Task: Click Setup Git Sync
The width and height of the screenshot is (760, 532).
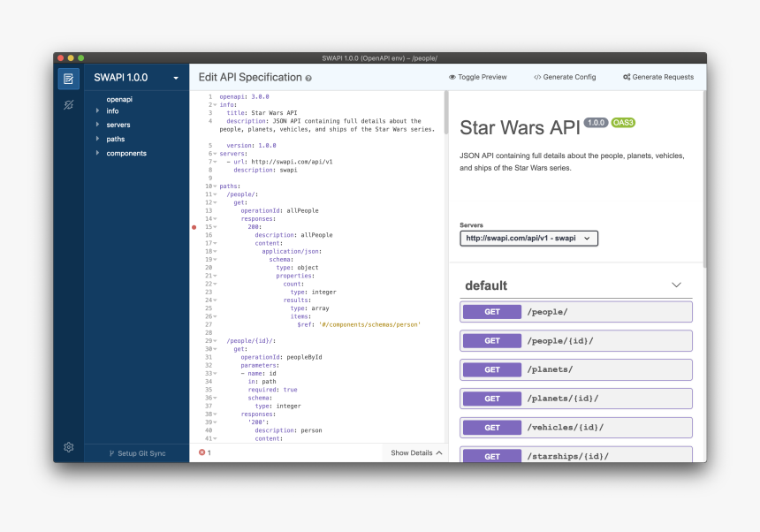Action: (x=137, y=453)
